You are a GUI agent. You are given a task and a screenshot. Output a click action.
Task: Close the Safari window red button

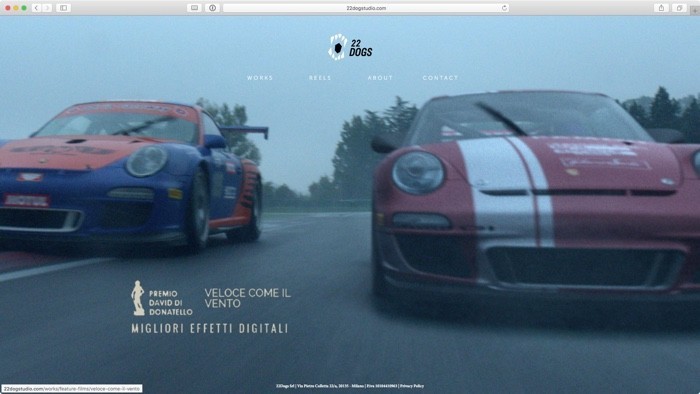[8, 8]
